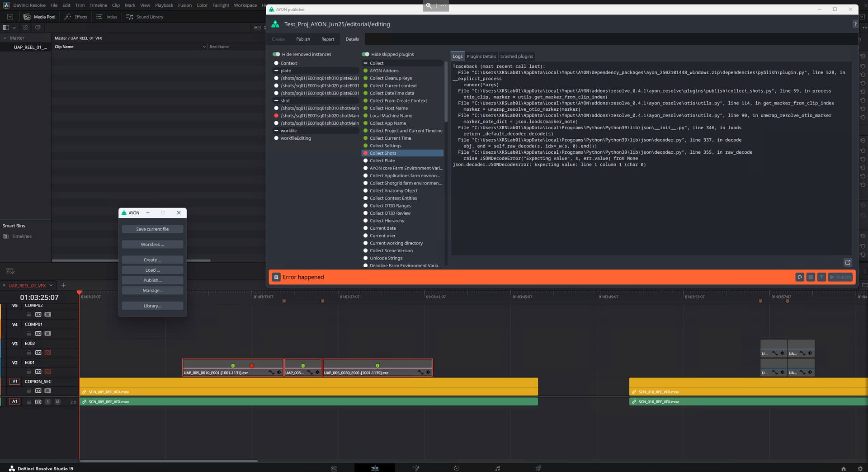Select the Collect Shots plugin row
The image size is (868, 472).
click(x=402, y=153)
